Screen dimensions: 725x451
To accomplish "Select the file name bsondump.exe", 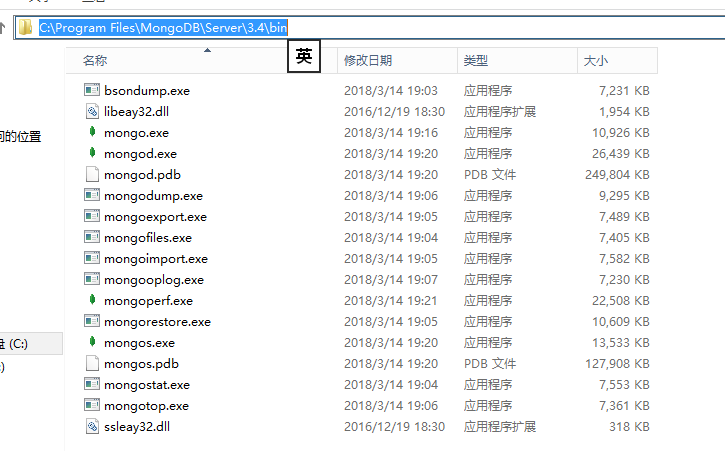I will [147, 91].
